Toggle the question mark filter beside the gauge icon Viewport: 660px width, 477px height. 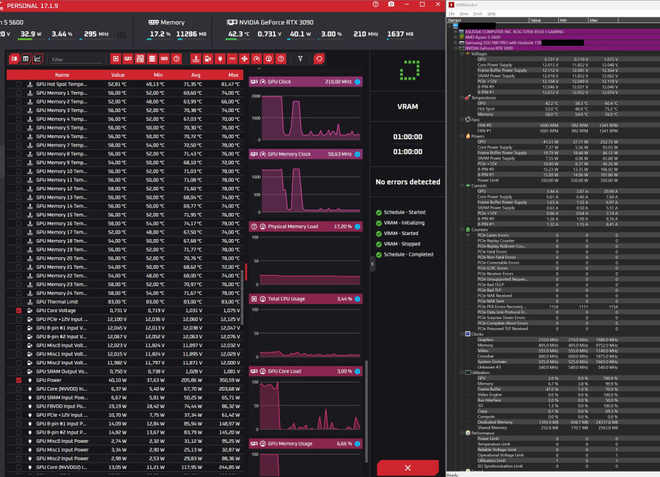[x=281, y=59]
